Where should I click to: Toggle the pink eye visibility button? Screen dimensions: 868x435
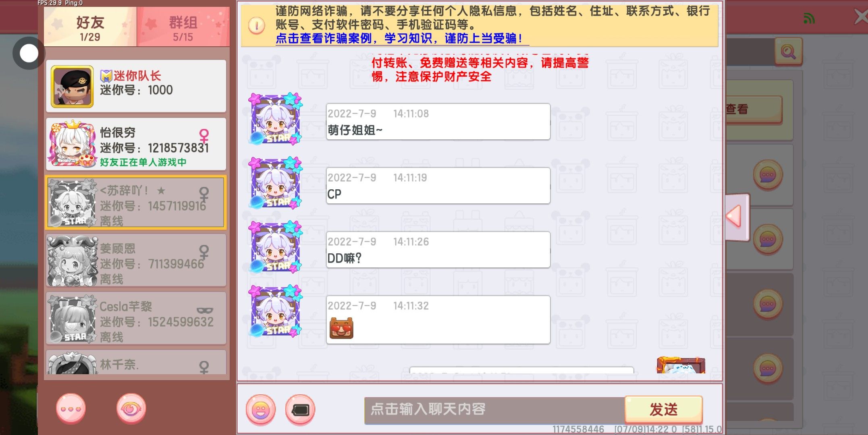click(131, 409)
